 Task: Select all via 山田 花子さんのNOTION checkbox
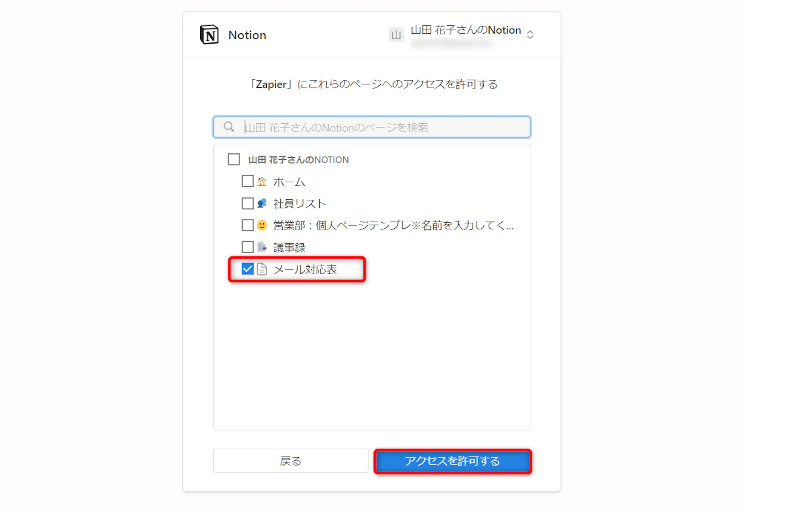pos(234,159)
